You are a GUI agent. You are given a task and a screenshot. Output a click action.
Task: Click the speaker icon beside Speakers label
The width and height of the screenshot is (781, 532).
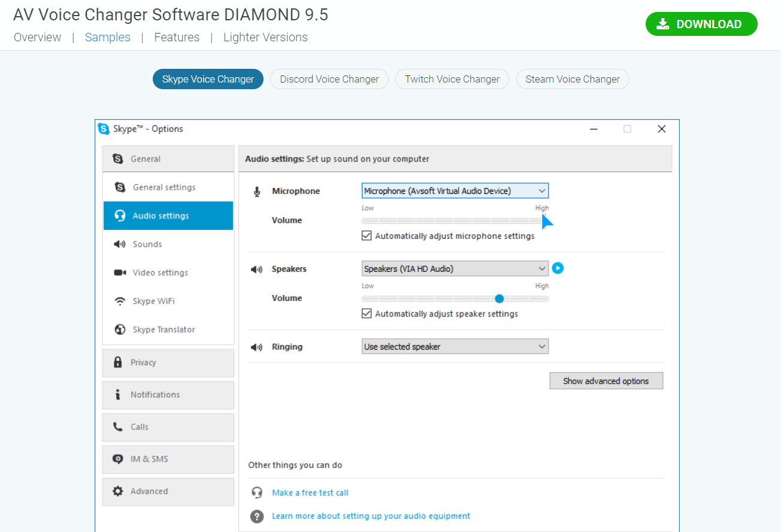pos(257,269)
